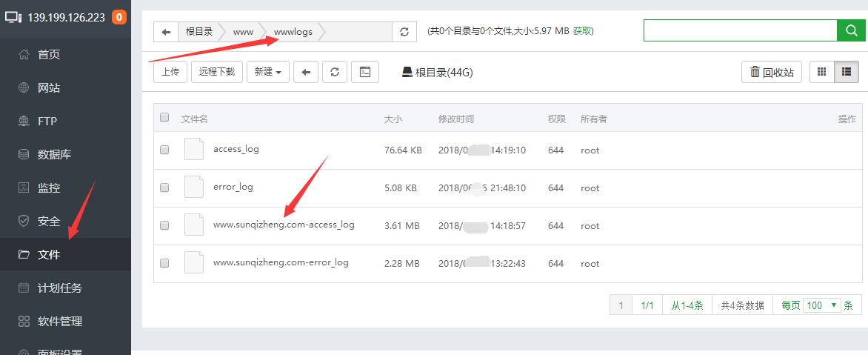Click the error_log file icon

pos(194,188)
